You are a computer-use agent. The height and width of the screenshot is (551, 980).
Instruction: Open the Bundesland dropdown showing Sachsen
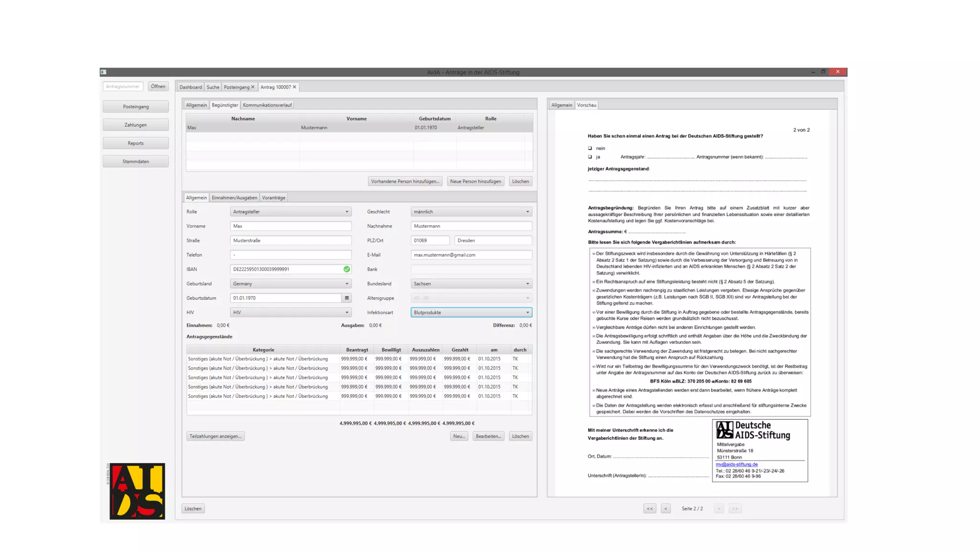471,284
